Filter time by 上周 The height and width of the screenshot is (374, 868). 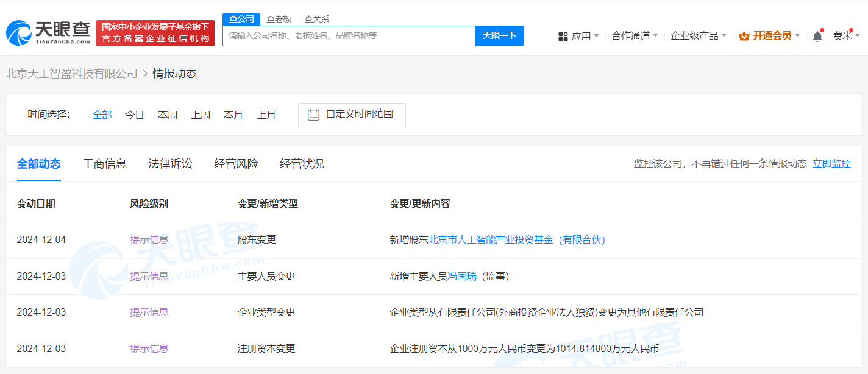201,115
